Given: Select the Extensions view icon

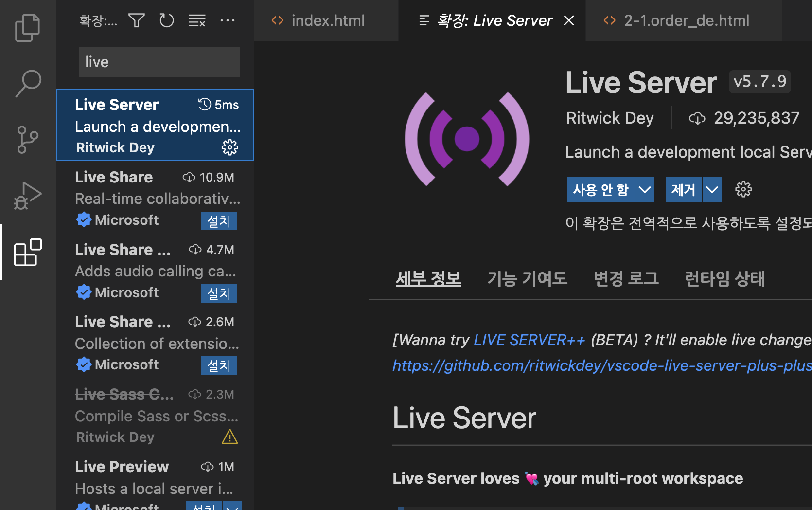Looking at the screenshot, I should coord(28,252).
